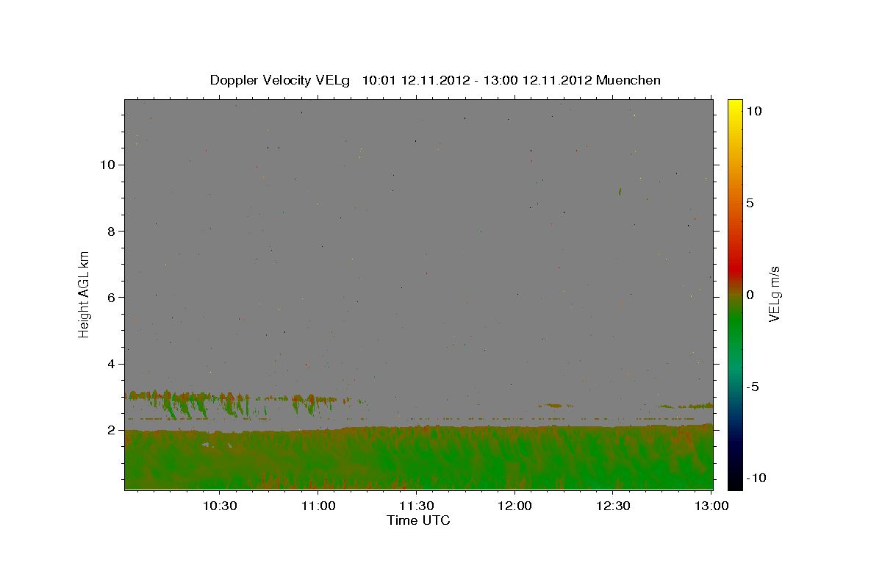Click the 6 km height tick label
882x588 pixels.
click(x=111, y=298)
